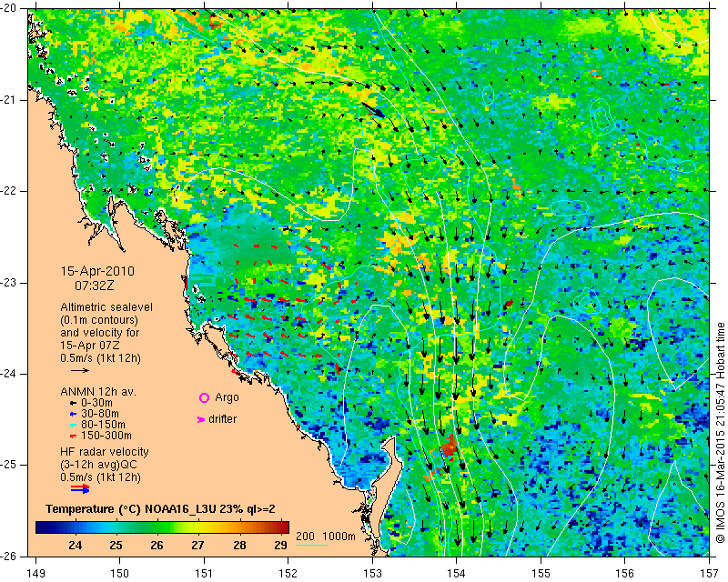The height and width of the screenshot is (582, 728).
Task: Click the longitude axis label 155
Action: pyautogui.click(x=541, y=573)
